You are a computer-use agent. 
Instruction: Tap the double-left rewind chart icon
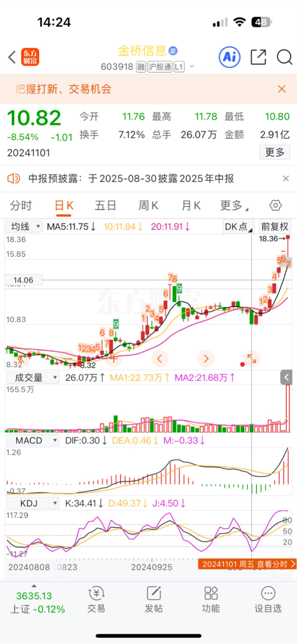[22, 359]
